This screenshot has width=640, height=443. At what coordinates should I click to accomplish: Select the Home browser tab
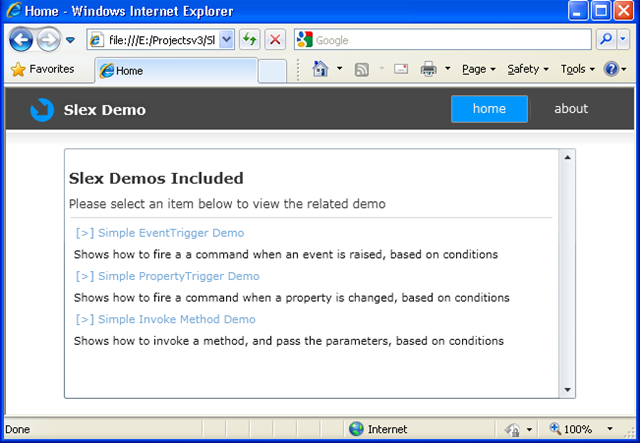coord(176,71)
